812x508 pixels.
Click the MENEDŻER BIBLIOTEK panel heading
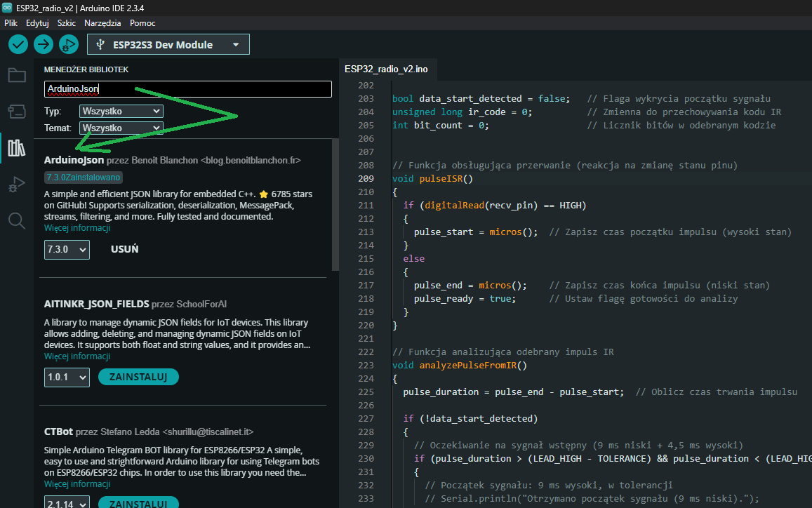86,69
